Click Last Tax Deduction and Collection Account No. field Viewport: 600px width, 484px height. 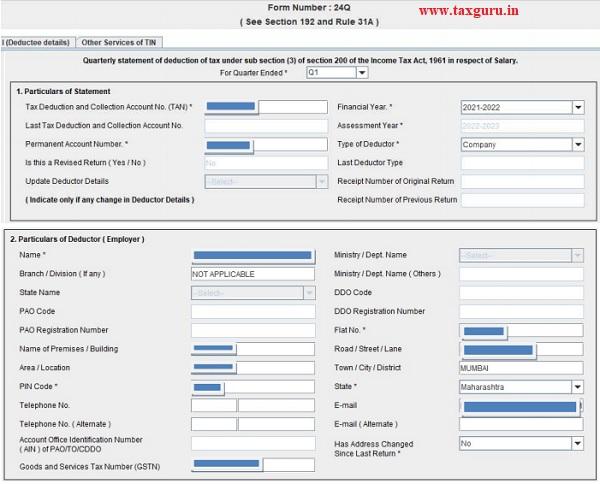[x=266, y=126]
